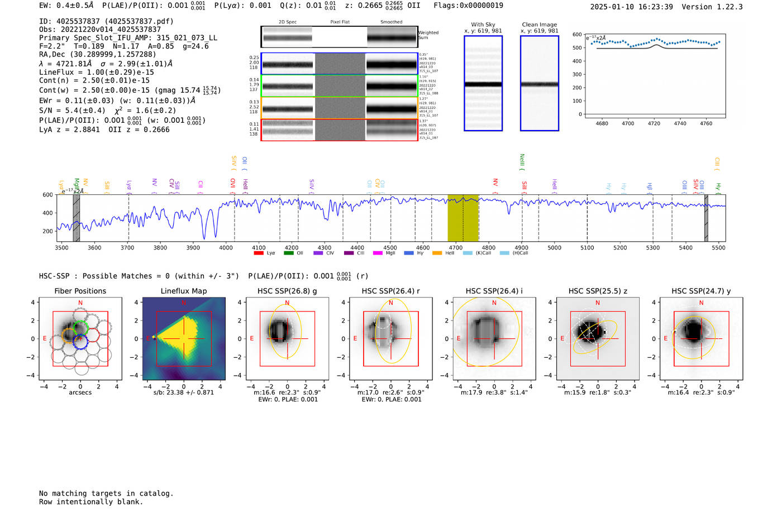Open the HSC SSP(26.4) i image
Viewport: 782px width, 532px height.
494,339
